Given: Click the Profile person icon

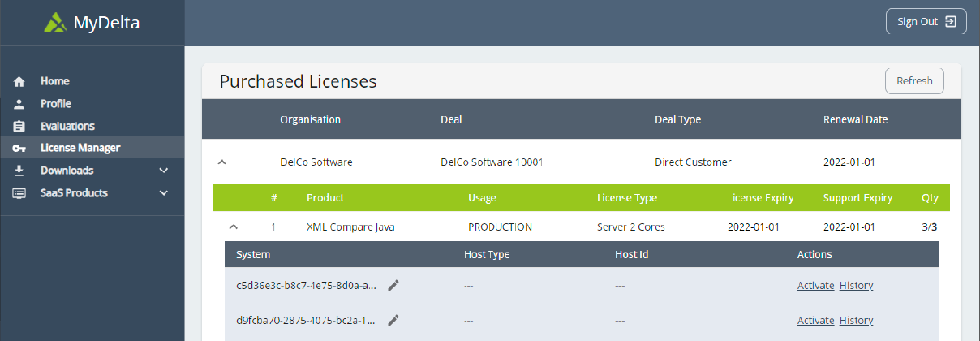Looking at the screenshot, I should [19, 104].
